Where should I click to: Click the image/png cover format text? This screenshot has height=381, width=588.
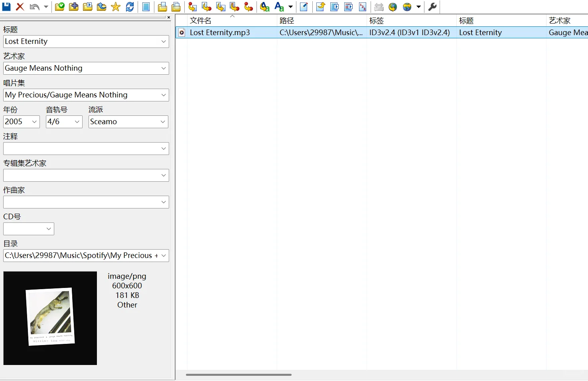(127, 276)
